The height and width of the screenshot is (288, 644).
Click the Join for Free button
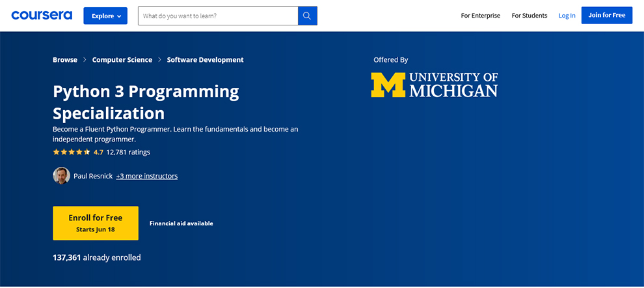607,15
